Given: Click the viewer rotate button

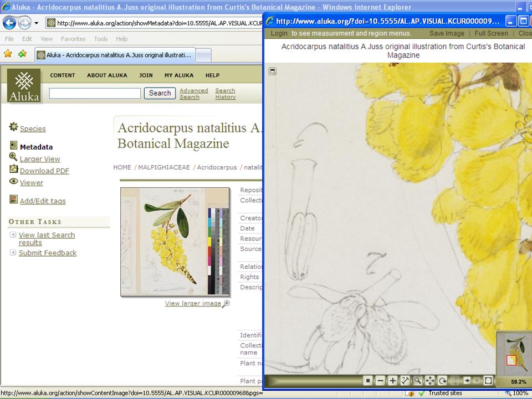Looking at the screenshot, I should pyautogui.click(x=442, y=381).
